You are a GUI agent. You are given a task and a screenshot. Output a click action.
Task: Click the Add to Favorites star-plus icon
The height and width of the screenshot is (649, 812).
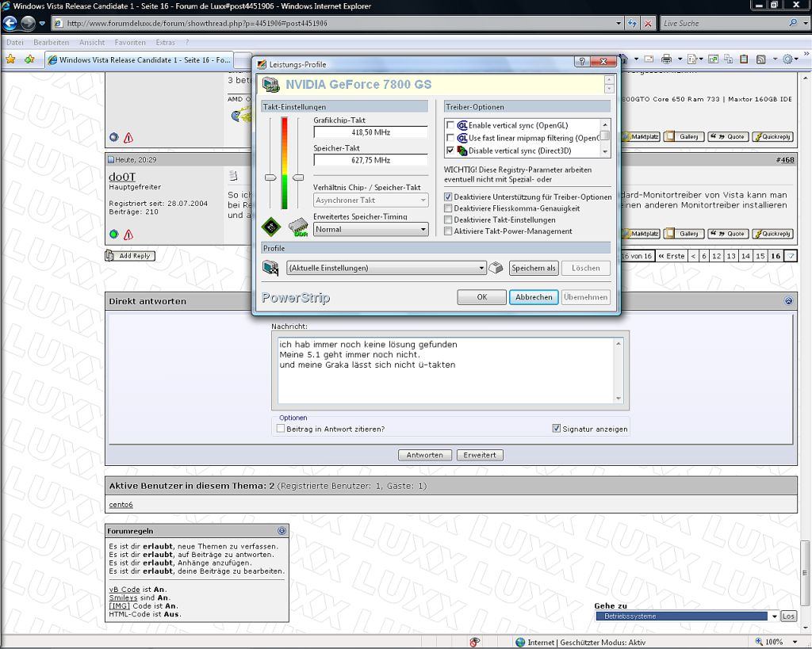29,59
